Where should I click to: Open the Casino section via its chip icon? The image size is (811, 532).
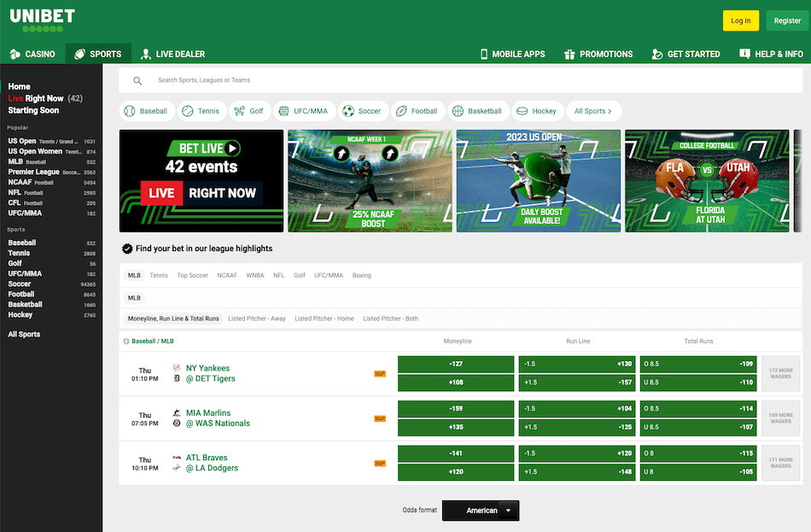15,53
